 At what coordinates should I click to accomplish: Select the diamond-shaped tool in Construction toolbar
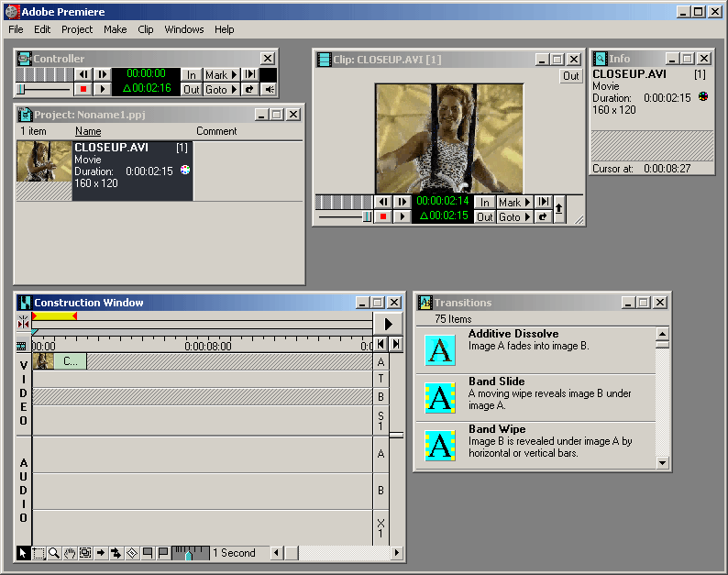(x=132, y=553)
